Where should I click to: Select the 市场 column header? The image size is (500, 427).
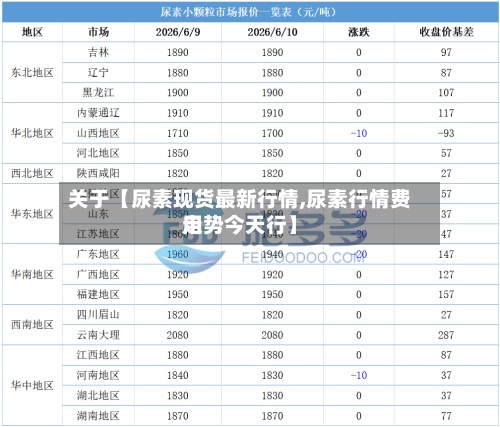coord(98,32)
